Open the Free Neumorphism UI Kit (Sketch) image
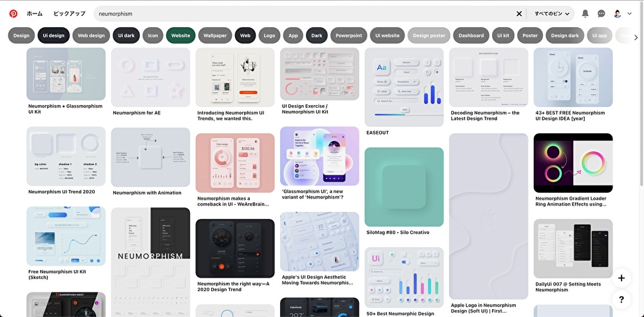 coord(66,236)
